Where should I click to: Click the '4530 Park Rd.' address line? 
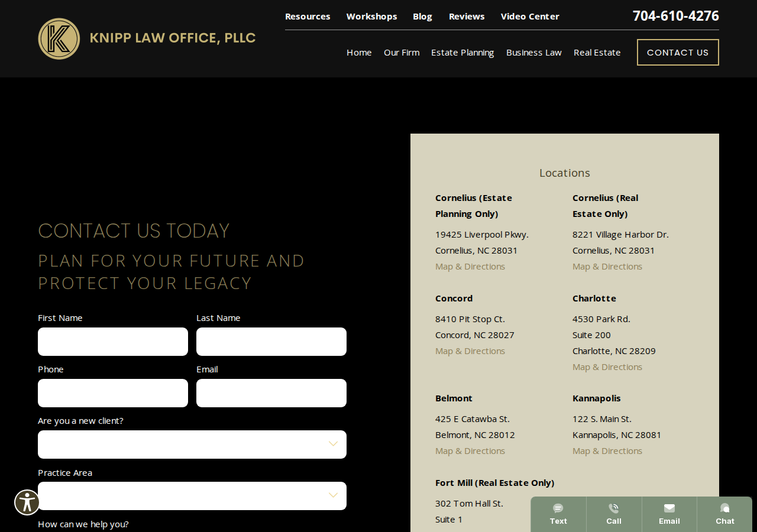point(601,319)
